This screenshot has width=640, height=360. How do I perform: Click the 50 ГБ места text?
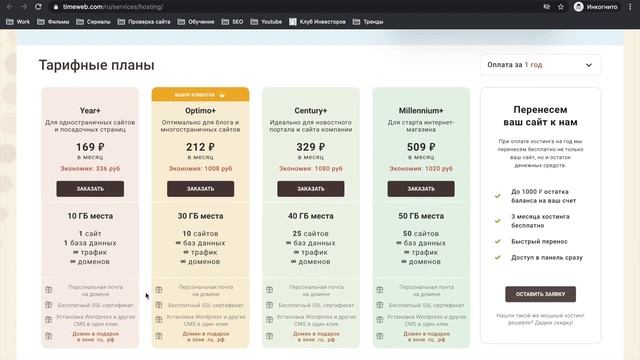coord(421,216)
